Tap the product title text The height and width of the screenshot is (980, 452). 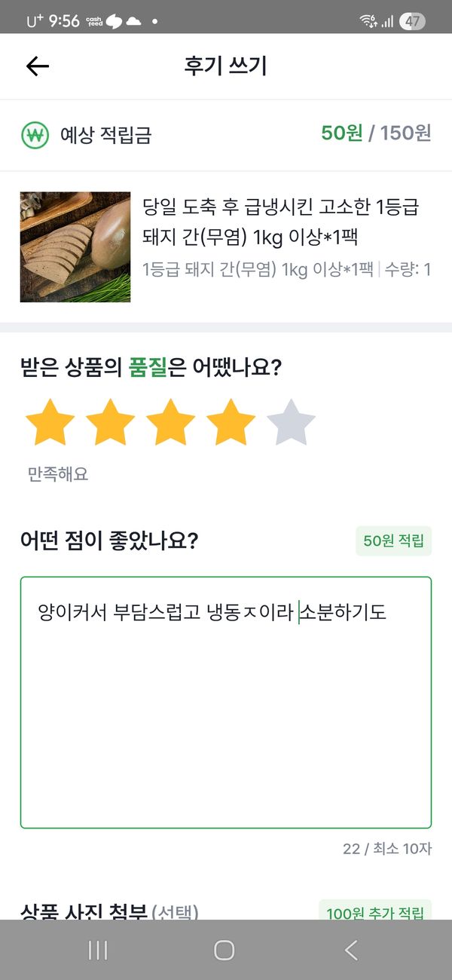(280, 222)
